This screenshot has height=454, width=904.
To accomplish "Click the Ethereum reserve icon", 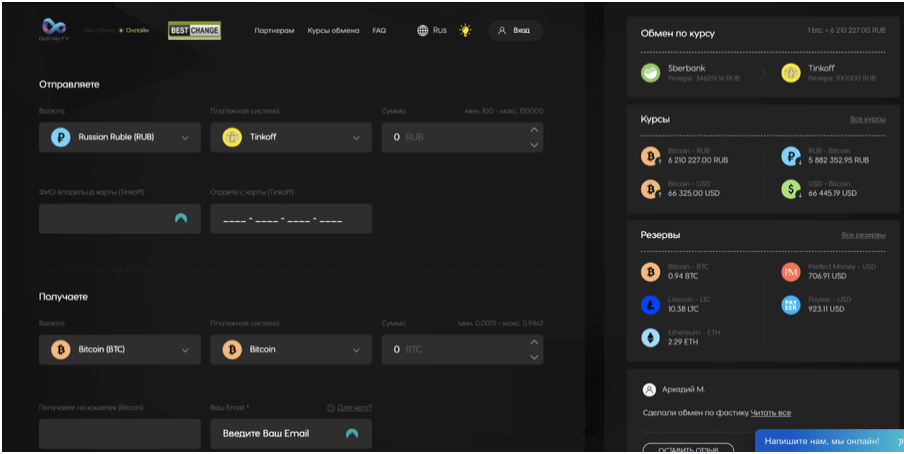I will tap(651, 339).
